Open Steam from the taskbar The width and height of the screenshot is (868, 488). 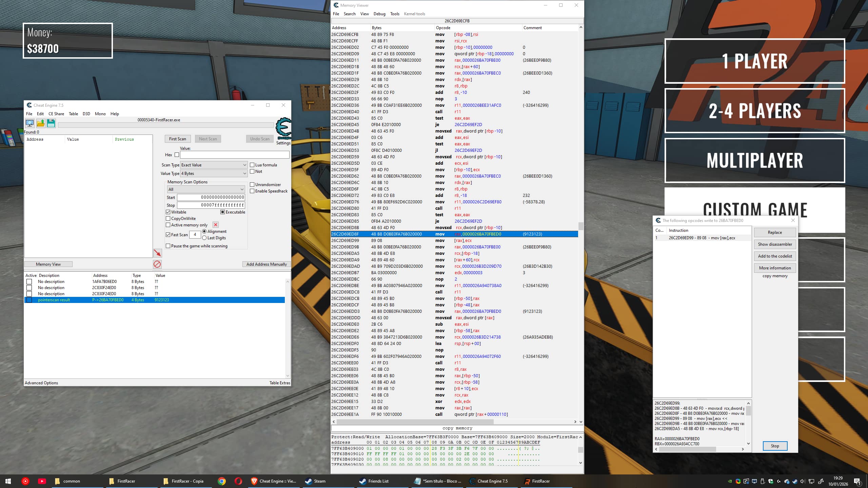(x=315, y=481)
